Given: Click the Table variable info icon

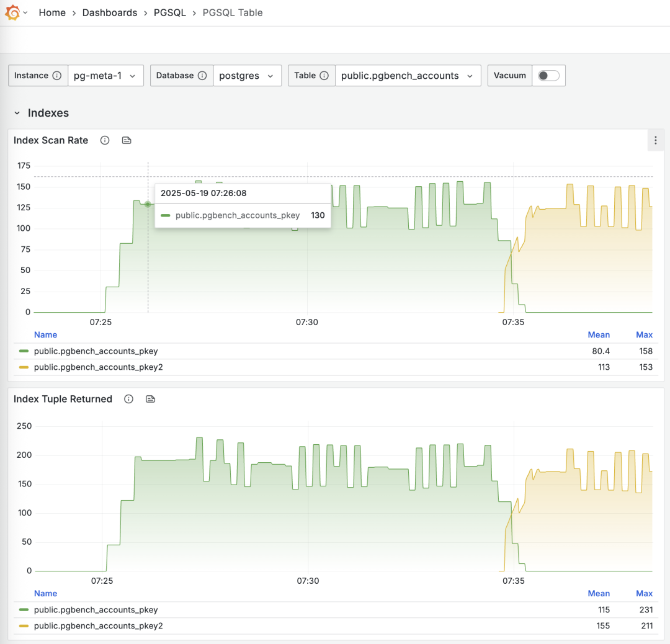Looking at the screenshot, I should (x=324, y=76).
